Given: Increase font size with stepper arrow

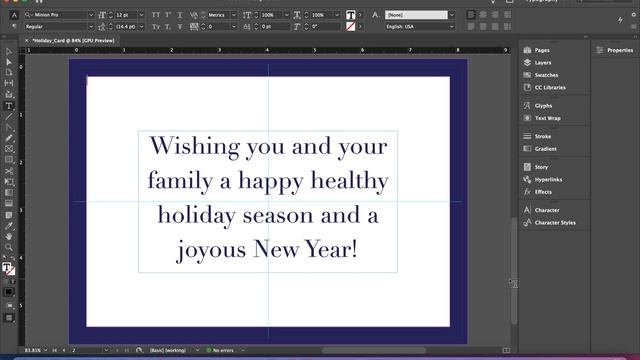Looking at the screenshot, I should coord(111,13).
